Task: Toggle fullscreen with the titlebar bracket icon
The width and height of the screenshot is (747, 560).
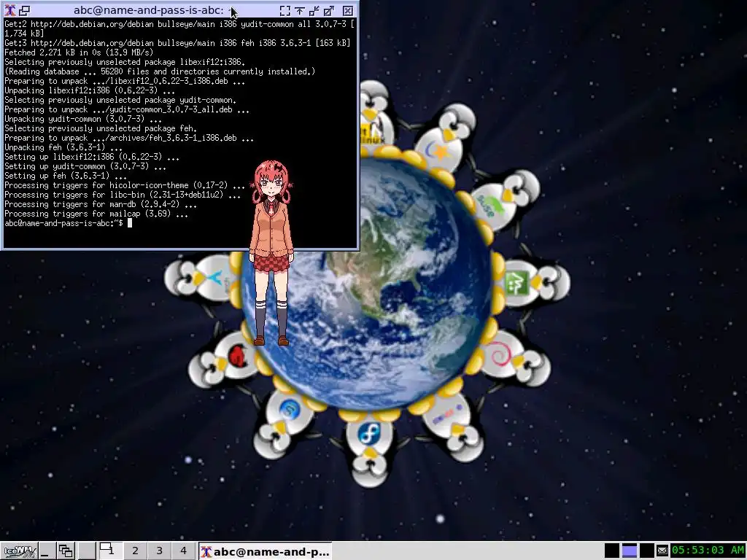Action: (285, 10)
